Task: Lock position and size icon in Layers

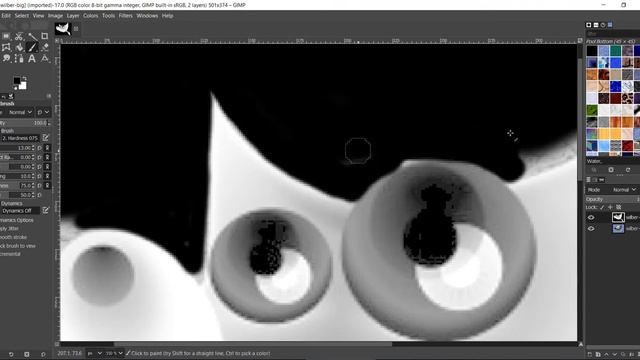Action: pos(610,207)
